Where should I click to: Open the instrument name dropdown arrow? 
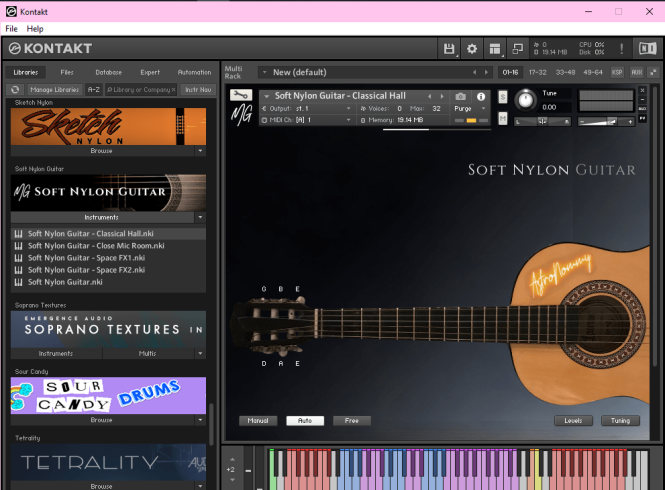tap(267, 96)
